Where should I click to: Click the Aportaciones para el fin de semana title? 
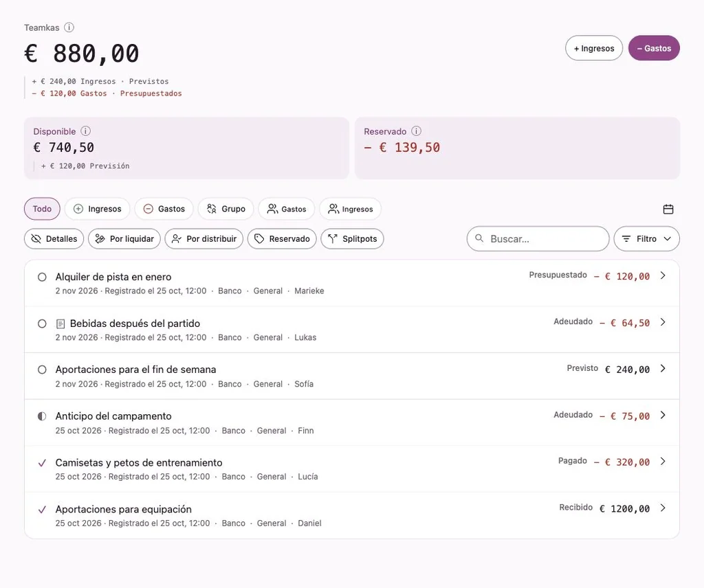(x=135, y=370)
